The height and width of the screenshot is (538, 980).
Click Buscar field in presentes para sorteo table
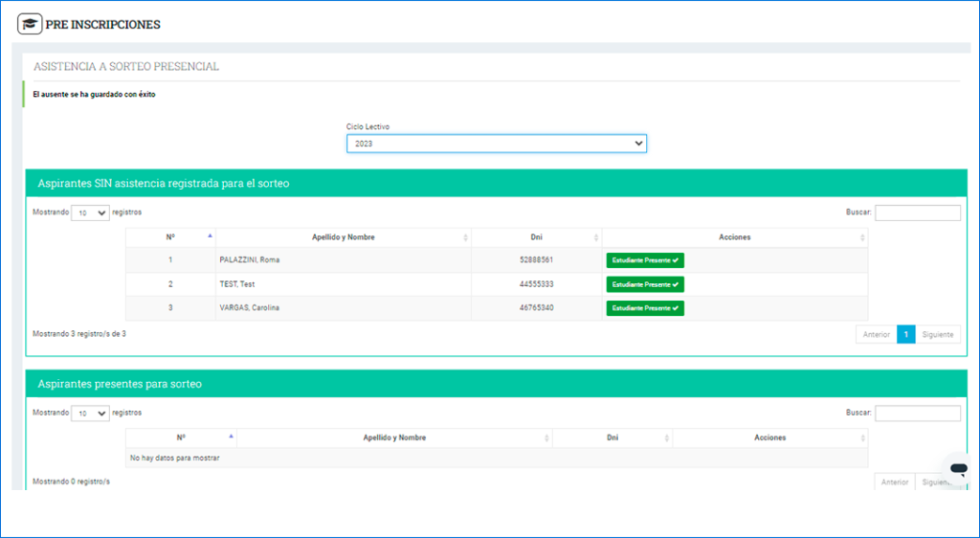(917, 414)
